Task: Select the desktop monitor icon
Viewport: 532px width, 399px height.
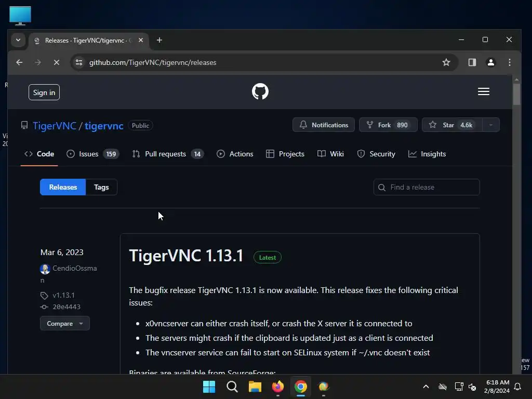Action: pos(20,16)
